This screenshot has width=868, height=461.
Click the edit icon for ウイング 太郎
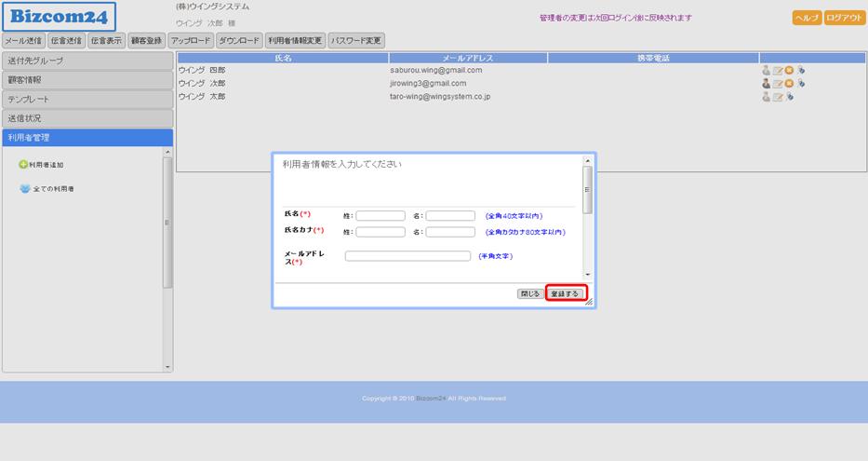pyautogui.click(x=778, y=96)
